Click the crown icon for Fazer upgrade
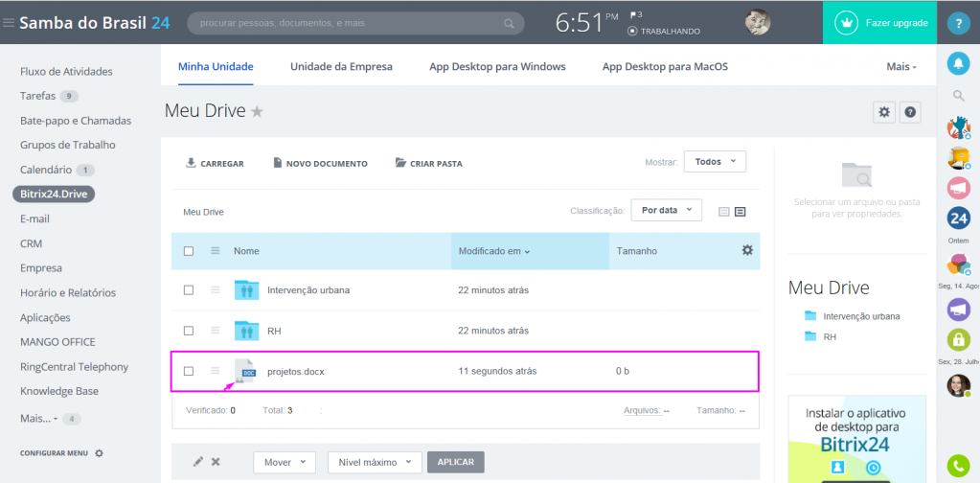Viewport: 980px width, 483px height. pos(847,22)
